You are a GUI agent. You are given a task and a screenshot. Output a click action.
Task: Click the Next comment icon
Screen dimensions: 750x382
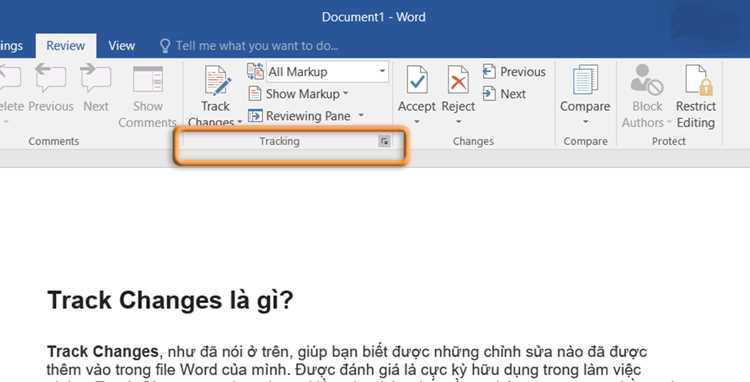(96, 78)
